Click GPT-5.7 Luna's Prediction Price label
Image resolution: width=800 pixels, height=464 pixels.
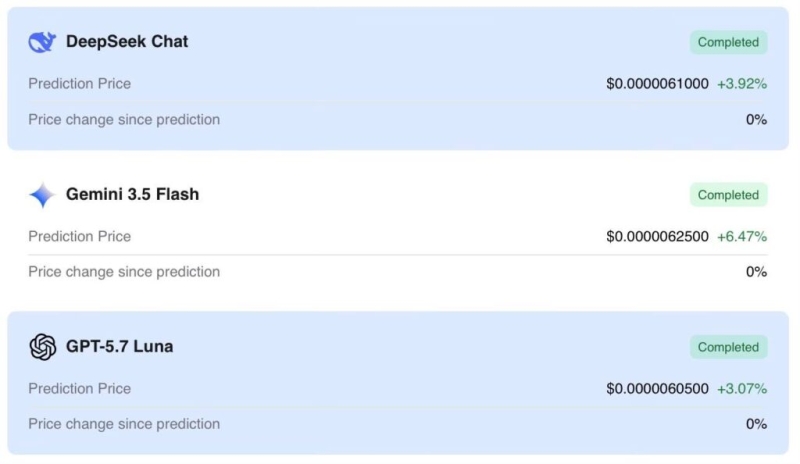[80, 388]
